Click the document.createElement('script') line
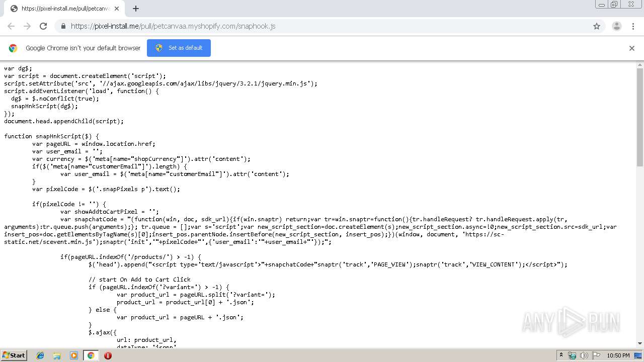Image resolution: width=644 pixels, height=362 pixels. pos(85,76)
